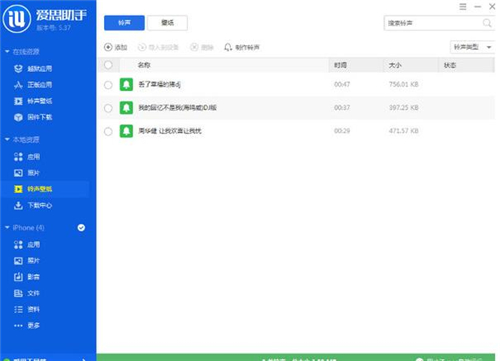Click the 397.25 KB size cell
The height and width of the screenshot is (361, 500).
click(404, 108)
